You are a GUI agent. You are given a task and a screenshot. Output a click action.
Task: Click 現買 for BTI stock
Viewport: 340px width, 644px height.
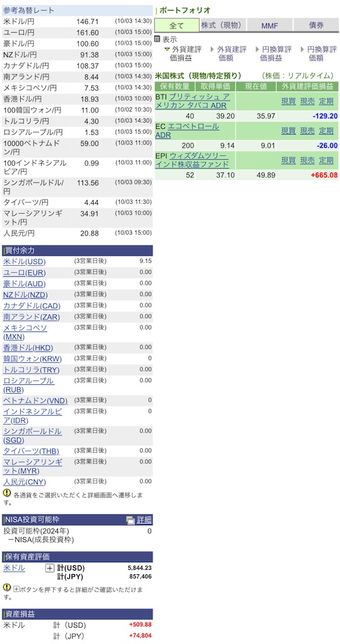coord(288,101)
